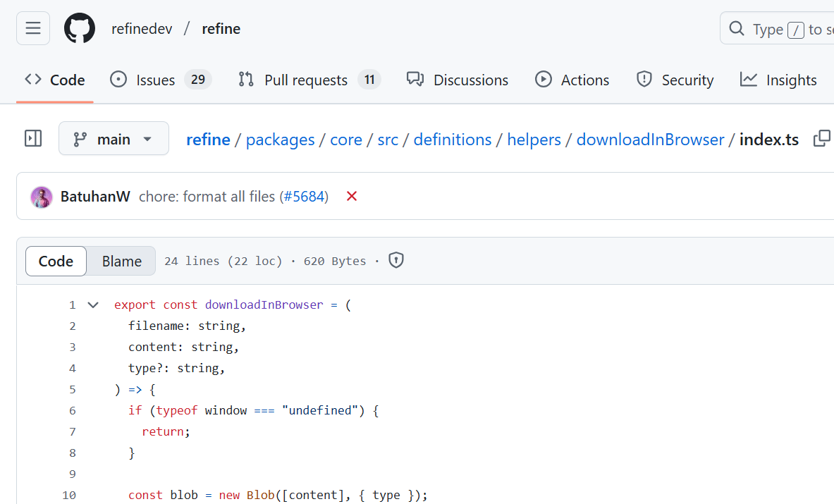The image size is (834, 504).
Task: Switch to Blame view
Action: click(x=121, y=261)
